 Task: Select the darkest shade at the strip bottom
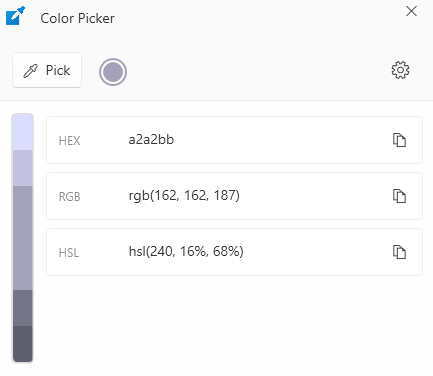pyautogui.click(x=23, y=344)
